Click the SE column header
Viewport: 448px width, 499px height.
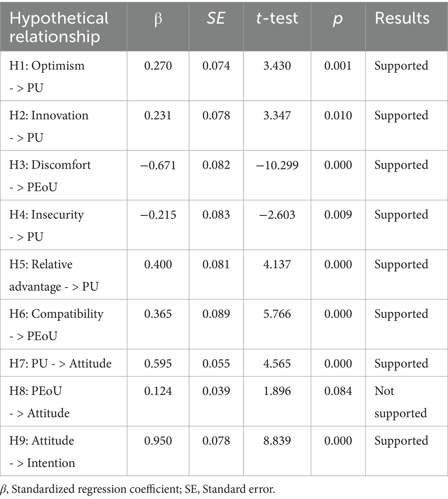coord(219,18)
